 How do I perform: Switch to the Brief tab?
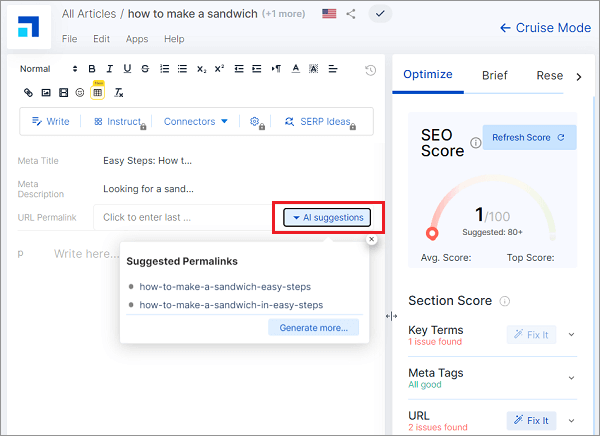[x=495, y=75]
